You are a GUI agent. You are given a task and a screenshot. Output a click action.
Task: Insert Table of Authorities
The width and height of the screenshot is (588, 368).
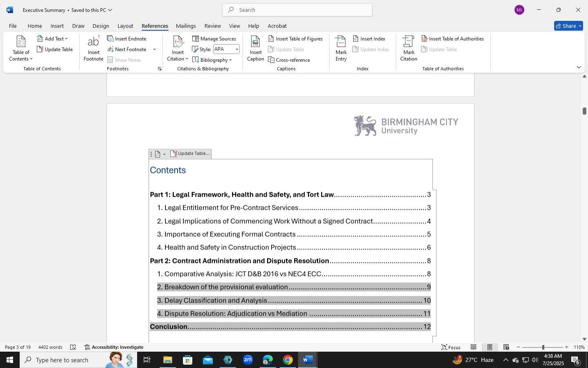pos(453,38)
